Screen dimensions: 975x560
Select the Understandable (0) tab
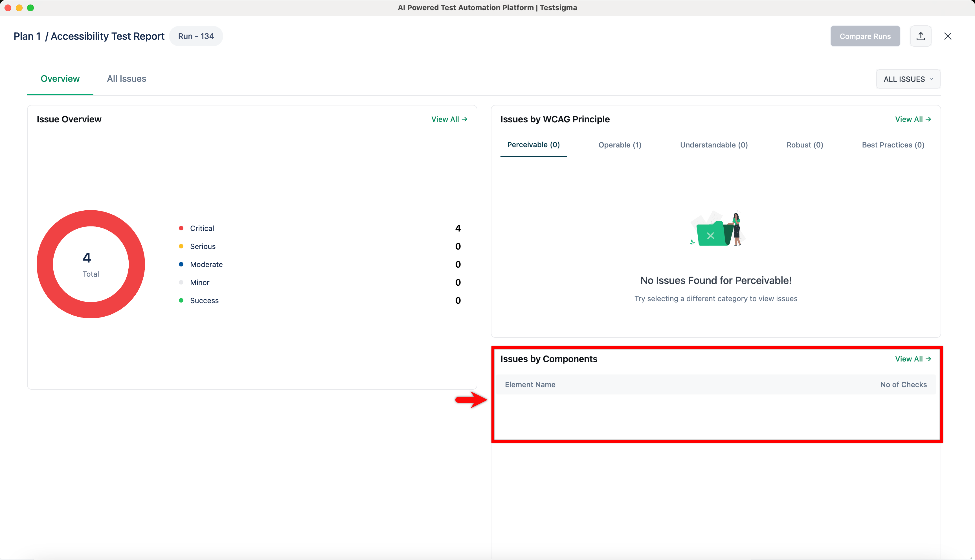tap(714, 145)
